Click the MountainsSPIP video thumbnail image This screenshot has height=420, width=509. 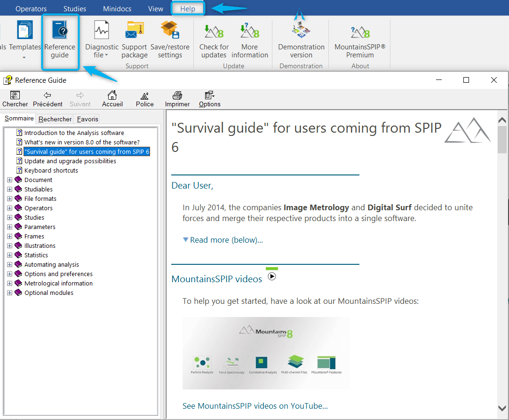(266, 353)
